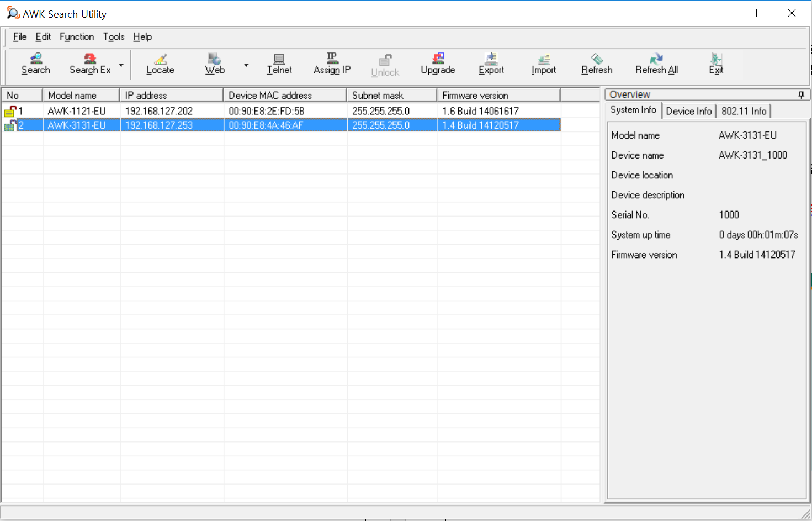Refresh the selected device

tap(597, 64)
